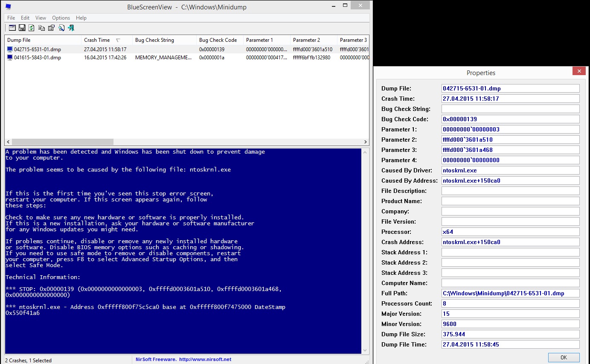This screenshot has height=364, width=590.
Task: Click the Properties toolbar icon
Action: [x=51, y=28]
